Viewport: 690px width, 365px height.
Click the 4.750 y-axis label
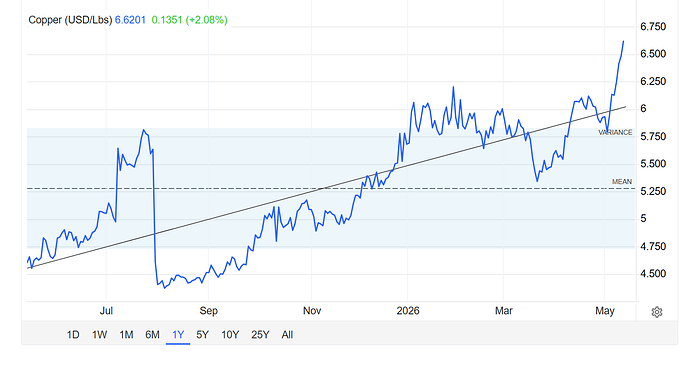coord(653,247)
